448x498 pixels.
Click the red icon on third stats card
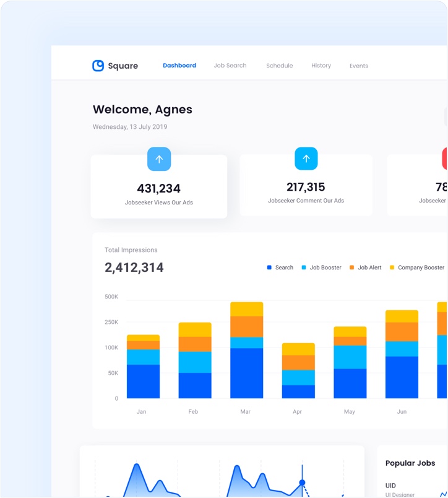pyautogui.click(x=445, y=159)
